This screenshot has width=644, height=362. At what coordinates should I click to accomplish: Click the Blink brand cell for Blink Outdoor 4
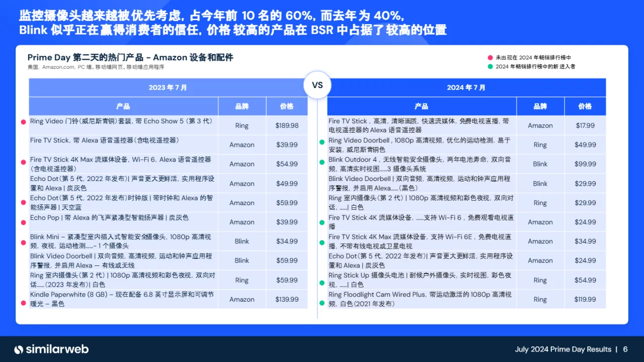[540, 164]
